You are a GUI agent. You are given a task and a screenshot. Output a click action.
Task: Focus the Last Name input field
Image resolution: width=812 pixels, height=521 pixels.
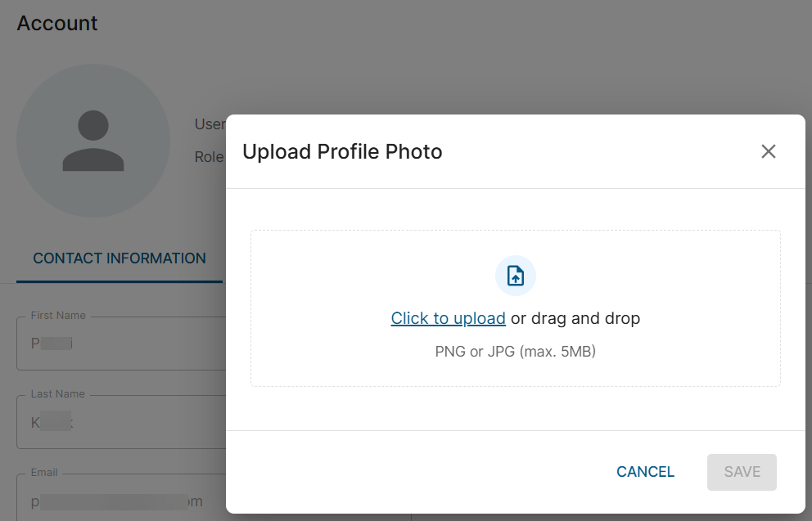[x=123, y=422]
